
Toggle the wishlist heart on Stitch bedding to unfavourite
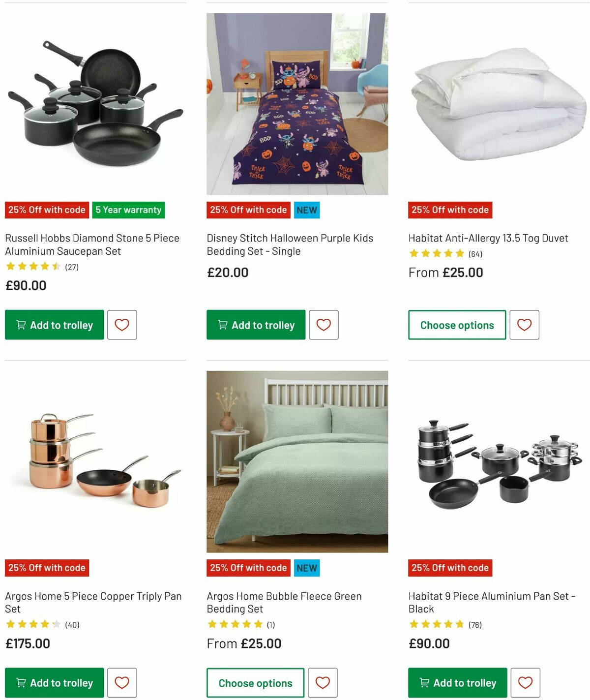[x=323, y=325]
